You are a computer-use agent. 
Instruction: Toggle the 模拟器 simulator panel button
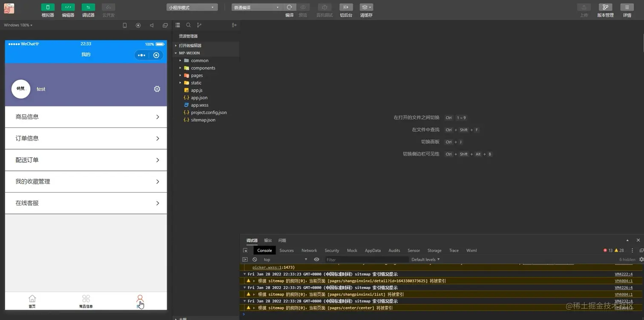[x=48, y=7]
